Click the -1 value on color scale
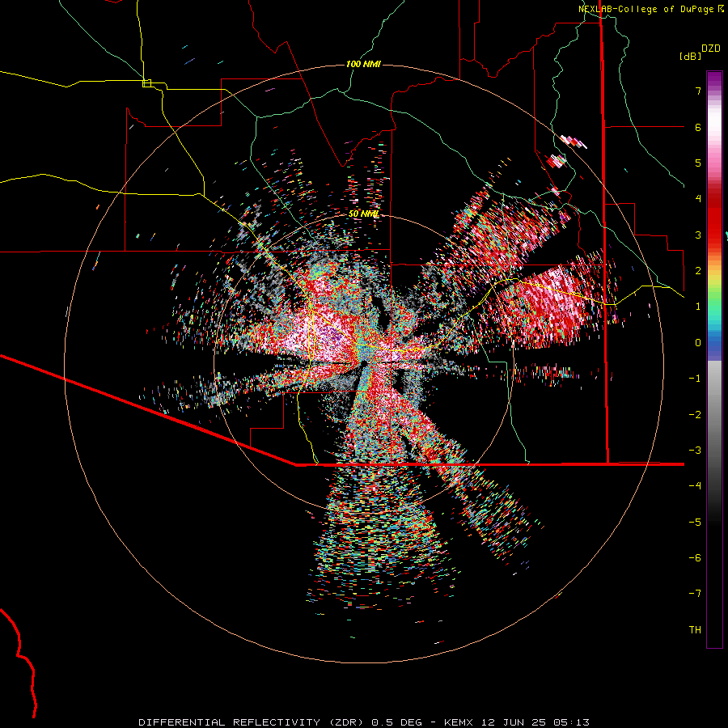The width and height of the screenshot is (728, 728). pos(695,379)
